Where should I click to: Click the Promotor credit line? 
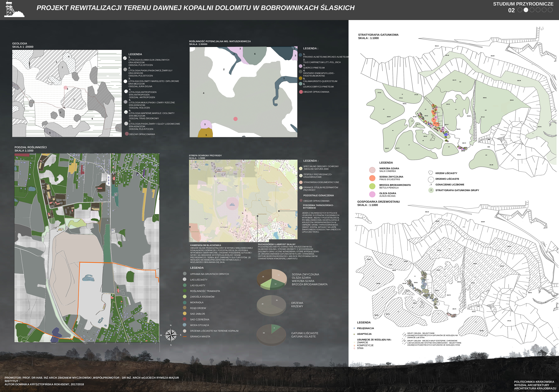click(92, 378)
